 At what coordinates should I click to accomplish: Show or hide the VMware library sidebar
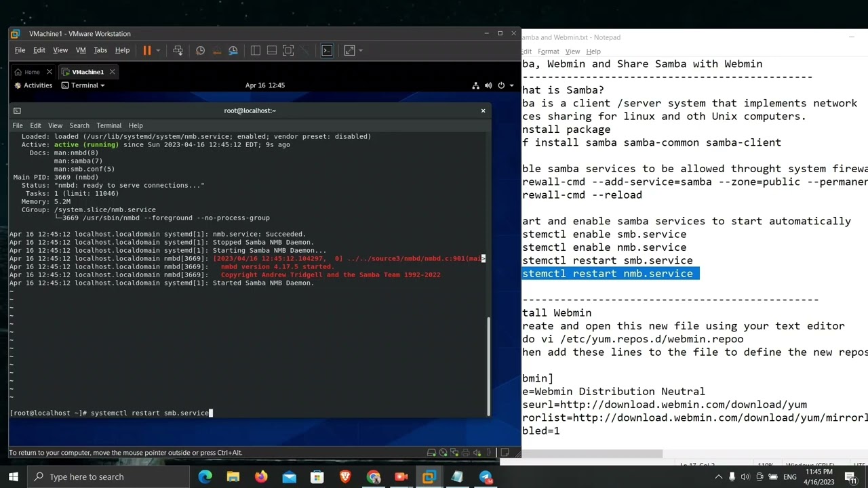(x=255, y=50)
